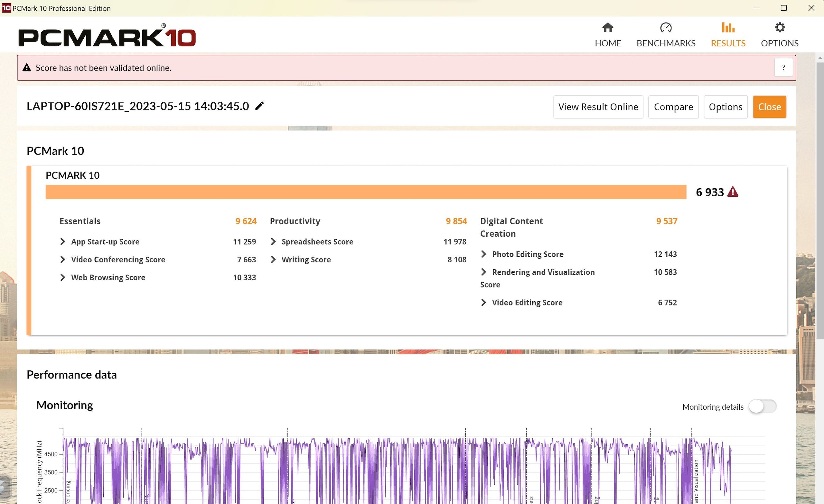Screen dimensions: 824x504
Task: Click the orange PCMark 10 score bar
Action: [366, 192]
